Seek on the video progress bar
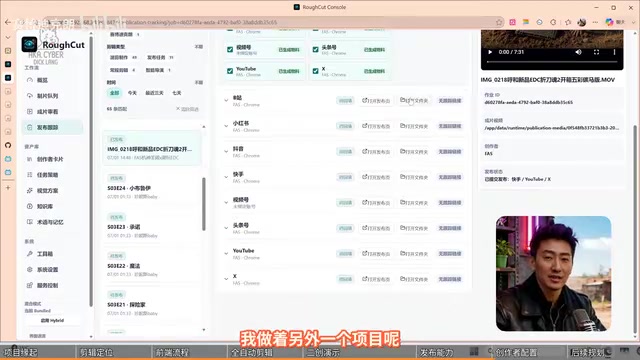Image resolution: width=640 pixels, height=360 pixels. [x=552, y=62]
